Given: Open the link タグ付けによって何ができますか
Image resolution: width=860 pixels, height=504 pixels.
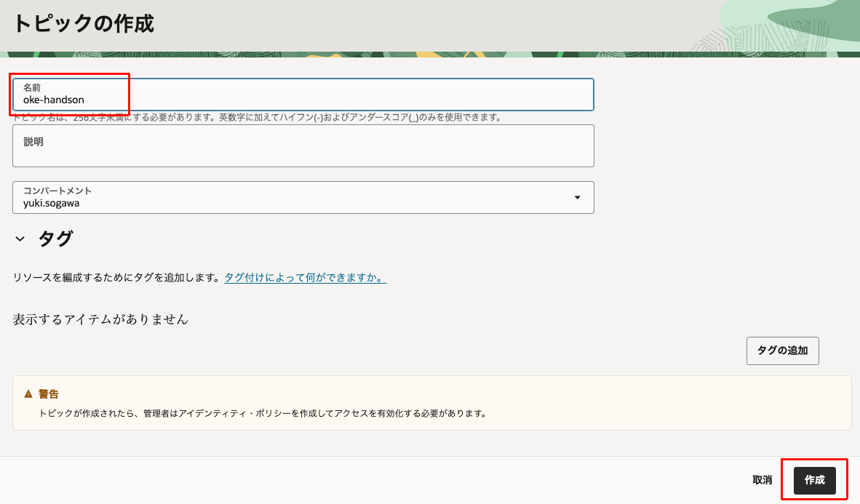Looking at the screenshot, I should pos(305,279).
